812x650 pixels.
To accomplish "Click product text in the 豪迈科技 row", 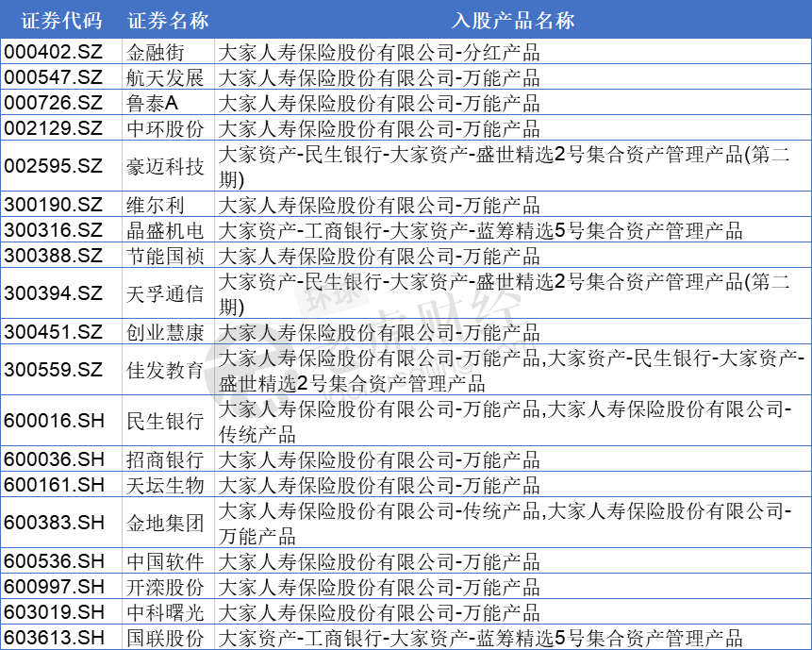I will click(504, 166).
